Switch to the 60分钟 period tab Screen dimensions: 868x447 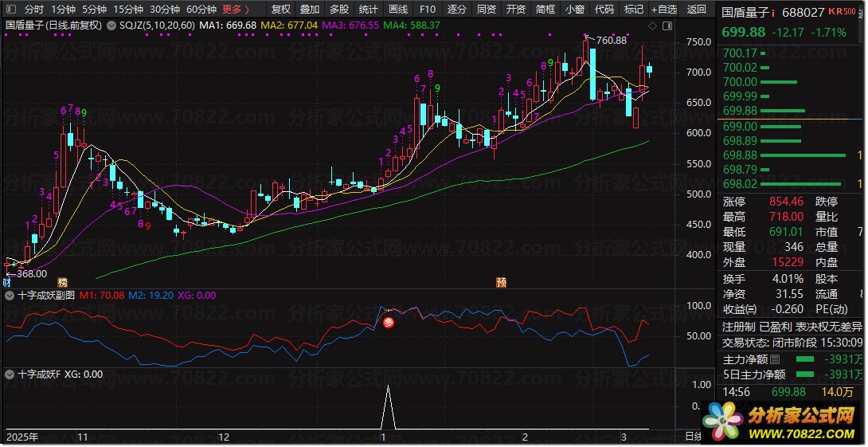201,10
